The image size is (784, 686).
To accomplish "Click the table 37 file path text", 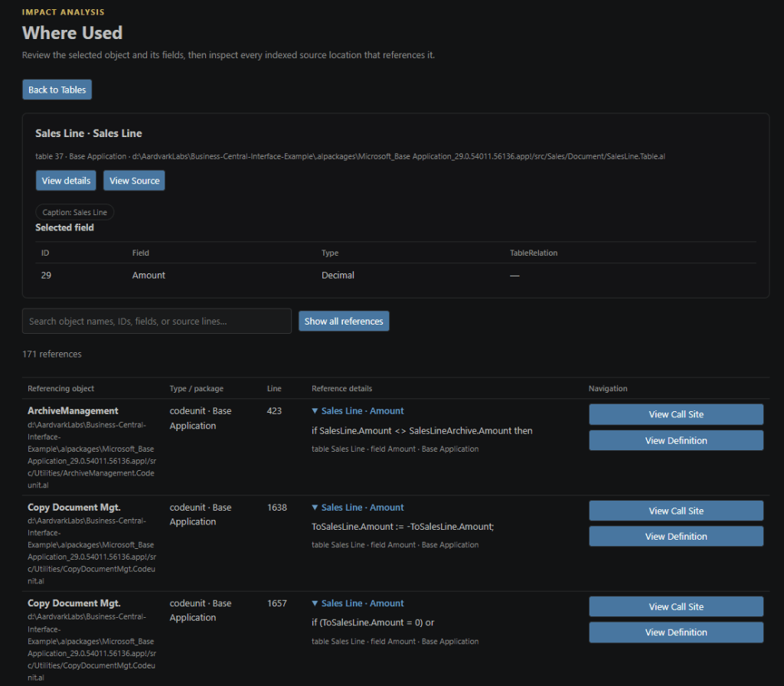I will tap(350, 156).
